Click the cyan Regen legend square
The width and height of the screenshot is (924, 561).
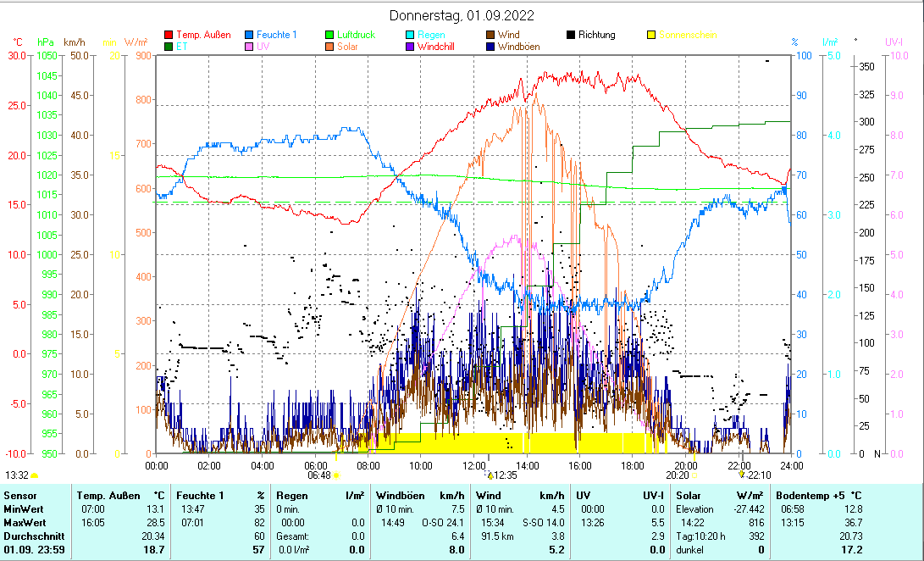410,36
